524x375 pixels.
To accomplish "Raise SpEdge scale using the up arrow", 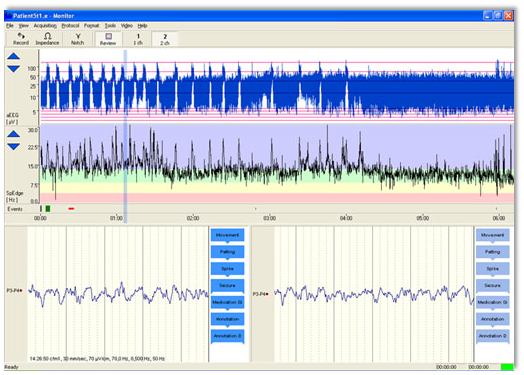I will pos(13,134).
